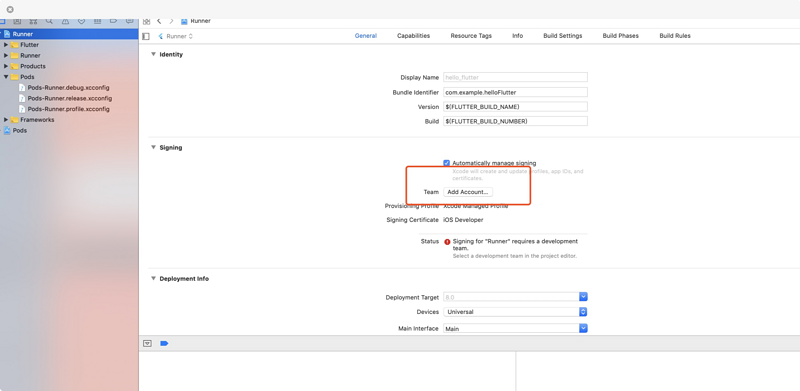Select Pods-Runner.debug.xcconfig file
Screen dimensions: 800x391
(69, 88)
